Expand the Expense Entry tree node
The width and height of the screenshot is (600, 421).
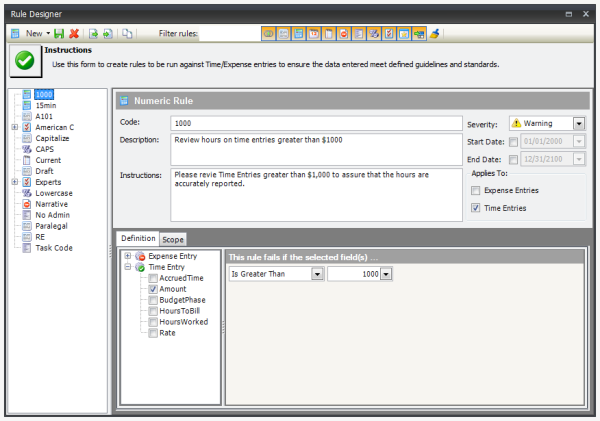point(127,257)
